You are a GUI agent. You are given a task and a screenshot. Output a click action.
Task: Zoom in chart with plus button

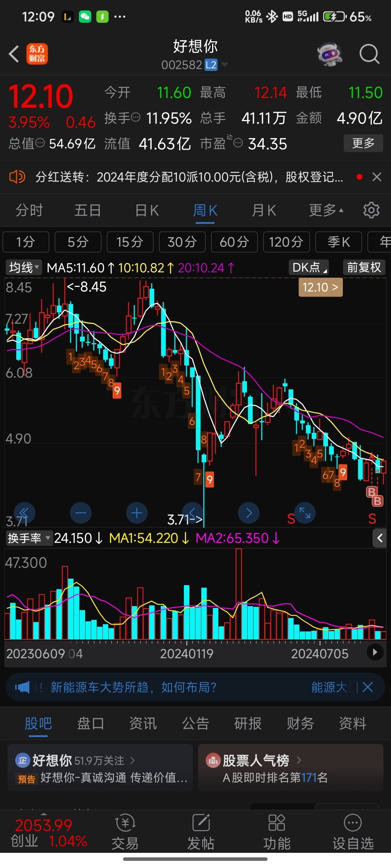coord(137,513)
